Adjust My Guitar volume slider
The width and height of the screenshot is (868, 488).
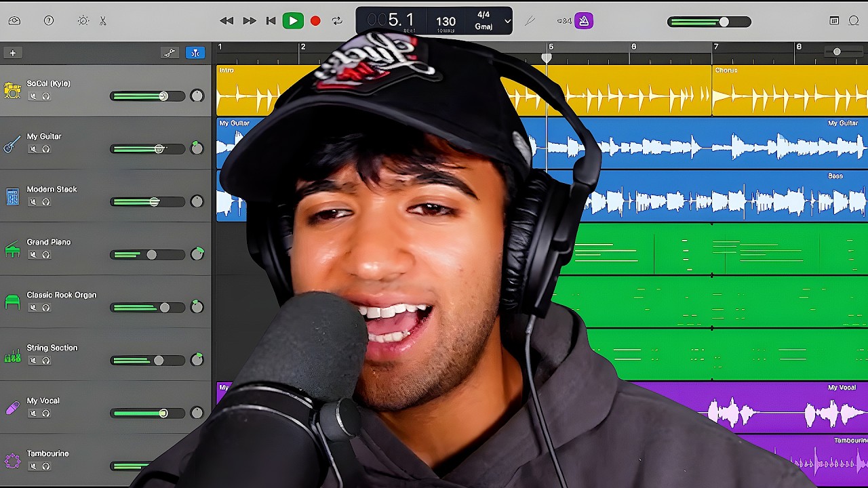click(148, 149)
